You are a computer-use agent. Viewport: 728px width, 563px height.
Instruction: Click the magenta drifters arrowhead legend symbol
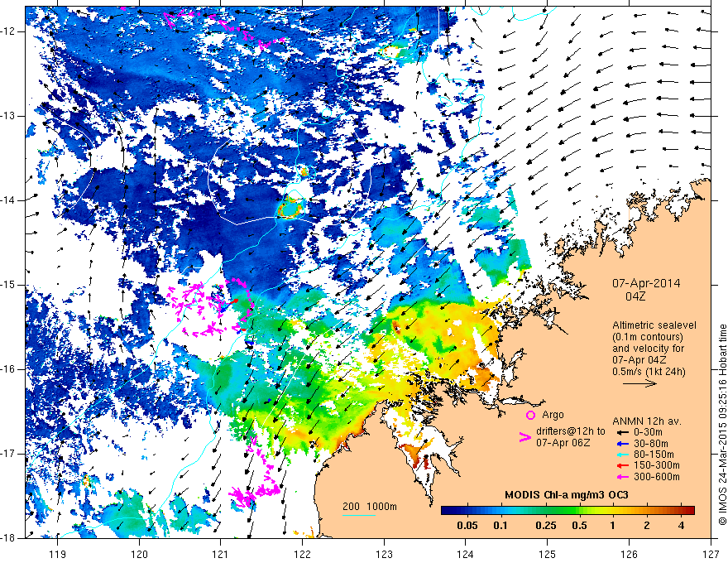tap(524, 437)
